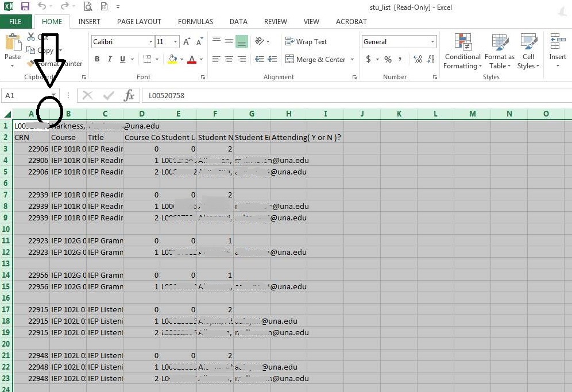Image resolution: width=572 pixels, height=392 pixels.
Task: Expand the General number format dropdown
Action: pyautogui.click(x=433, y=42)
